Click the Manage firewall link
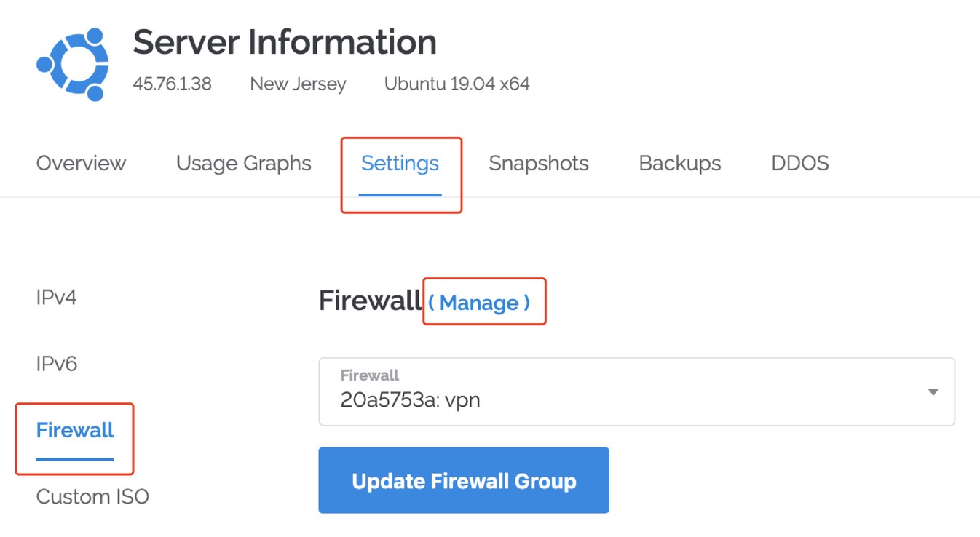The image size is (980, 537). click(479, 303)
